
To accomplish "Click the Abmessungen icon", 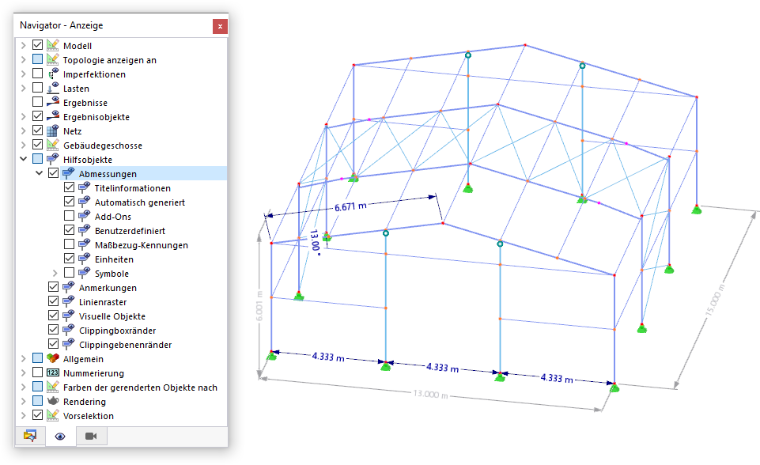I will [x=69, y=173].
